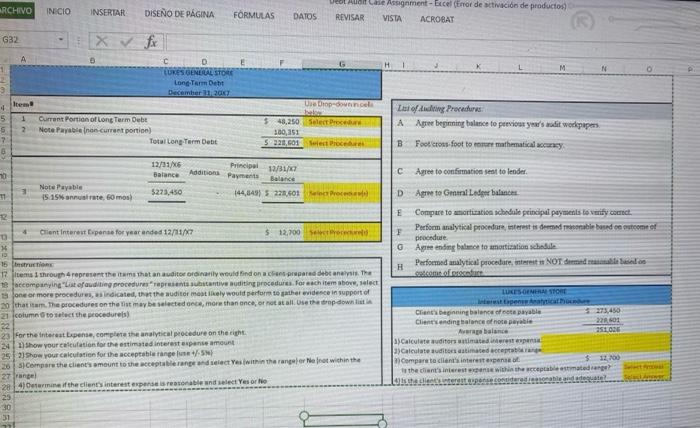
Task: Select column C header
Action: click(x=166, y=61)
